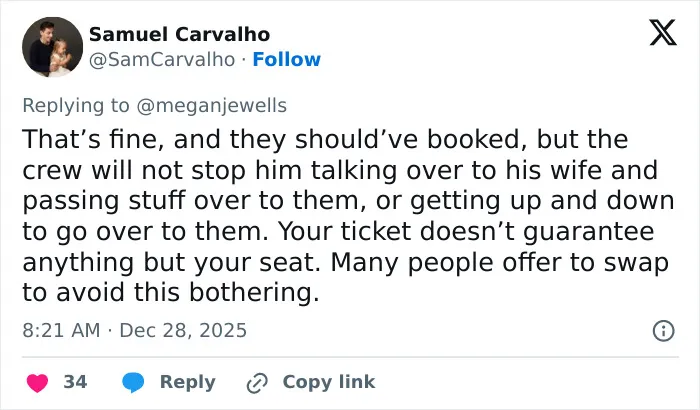Click the 'Replying to' label

76,106
